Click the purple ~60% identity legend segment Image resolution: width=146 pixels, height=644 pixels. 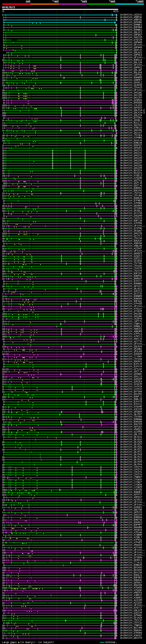click(x=73, y=4)
